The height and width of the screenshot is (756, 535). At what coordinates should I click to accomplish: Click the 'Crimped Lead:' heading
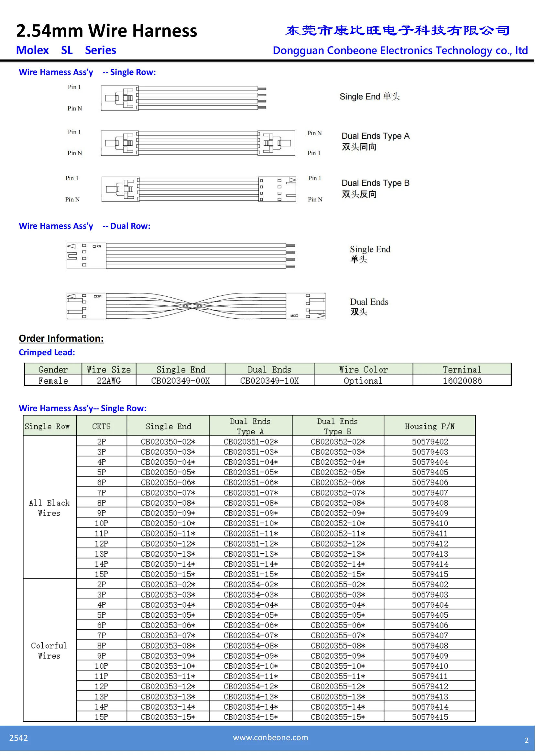pos(47,353)
